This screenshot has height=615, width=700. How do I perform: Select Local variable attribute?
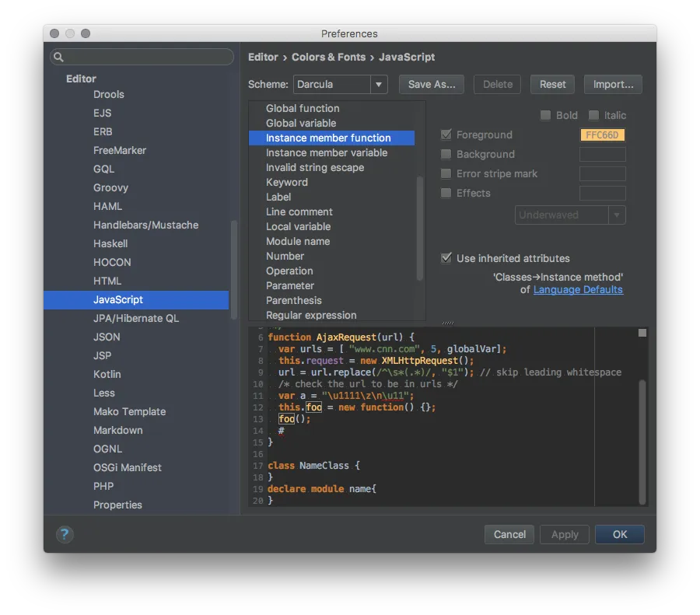pos(298,226)
